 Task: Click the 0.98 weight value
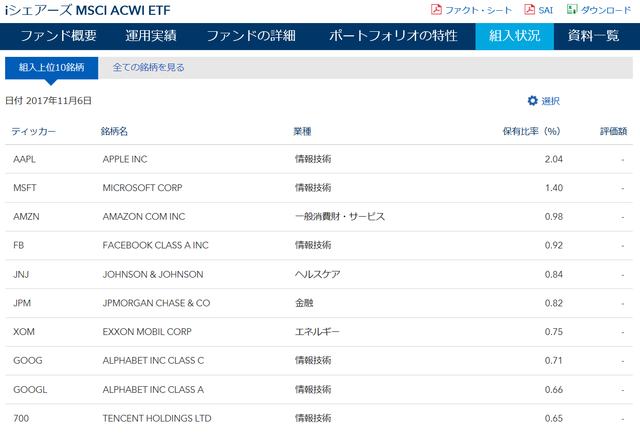click(553, 216)
